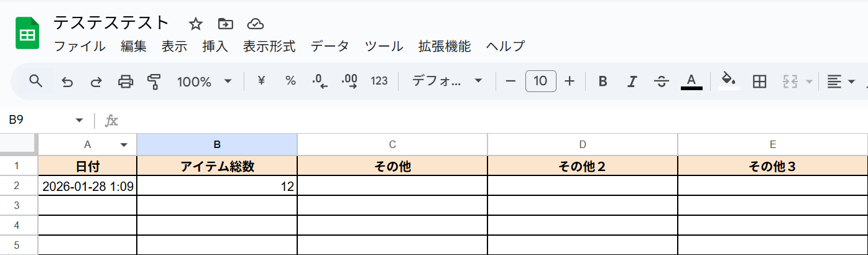The image size is (868, 255).
Task: Open the 100% zoom dropdown
Action: point(204,81)
